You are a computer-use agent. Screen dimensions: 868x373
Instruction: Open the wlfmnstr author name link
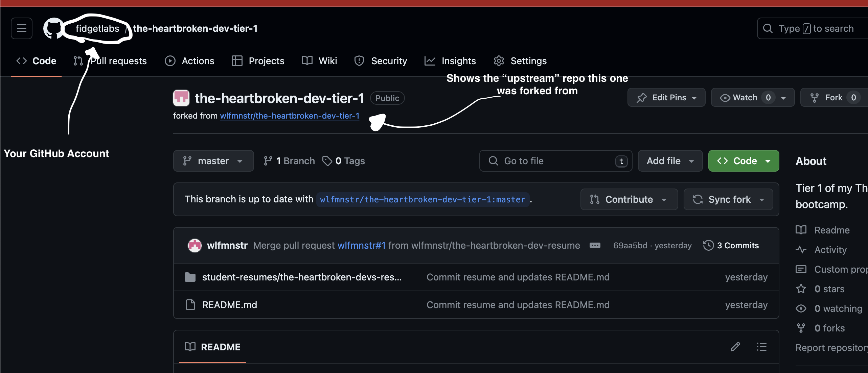[x=227, y=245]
